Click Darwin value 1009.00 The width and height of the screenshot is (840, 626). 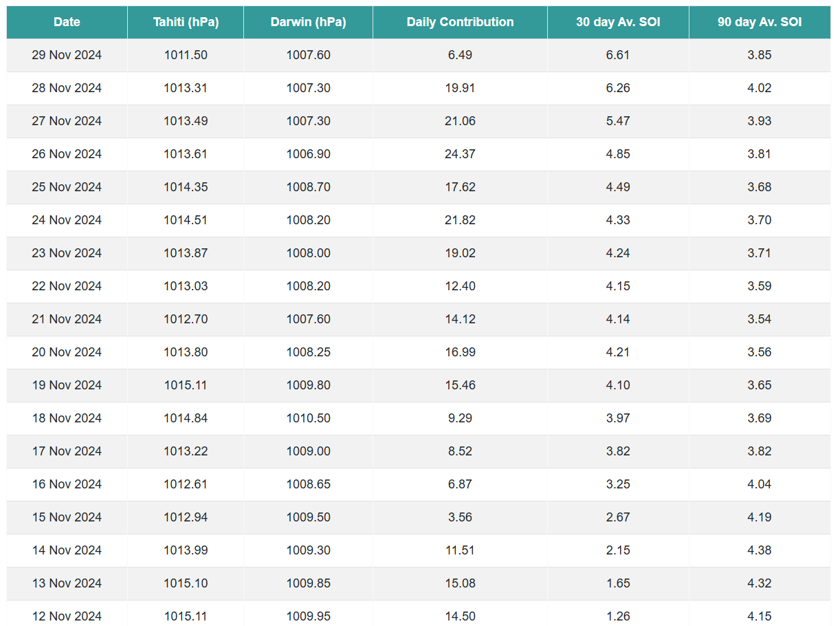(309, 451)
